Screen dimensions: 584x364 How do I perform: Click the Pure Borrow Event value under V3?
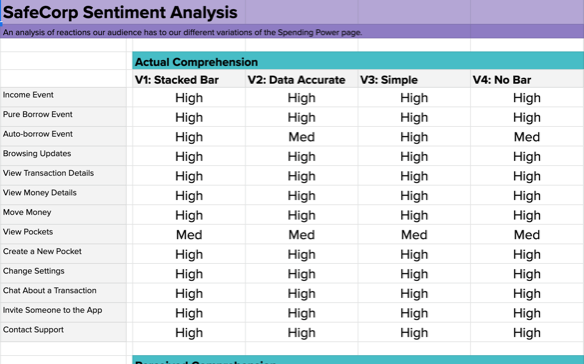414,117
